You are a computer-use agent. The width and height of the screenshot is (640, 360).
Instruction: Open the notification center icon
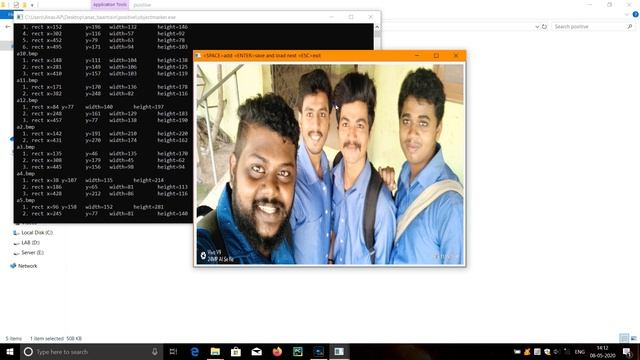627,351
